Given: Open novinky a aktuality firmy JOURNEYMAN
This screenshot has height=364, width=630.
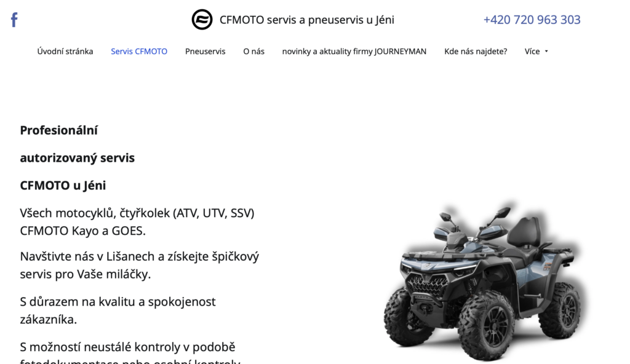Looking at the screenshot, I should [x=354, y=52].
